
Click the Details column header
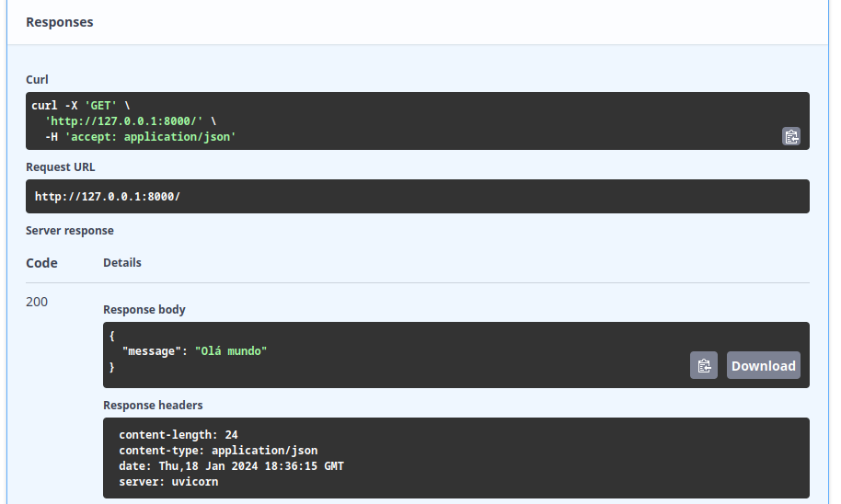point(122,262)
